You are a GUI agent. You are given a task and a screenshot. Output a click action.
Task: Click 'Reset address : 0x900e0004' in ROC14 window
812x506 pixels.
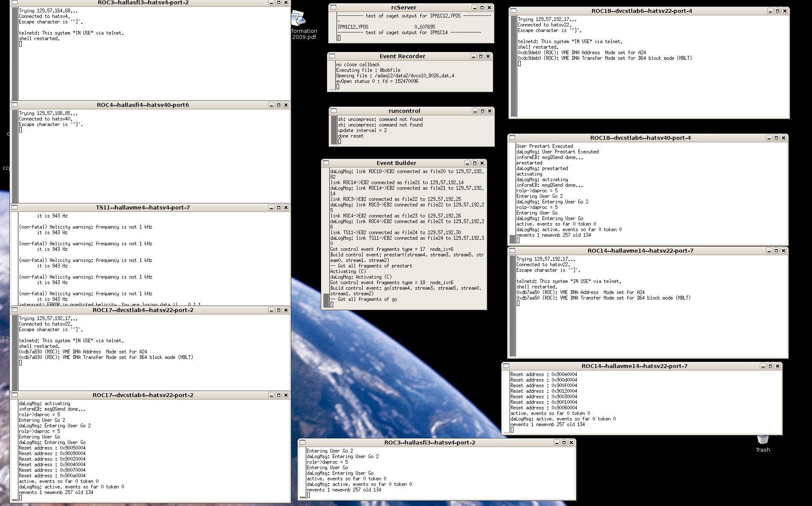click(x=544, y=374)
